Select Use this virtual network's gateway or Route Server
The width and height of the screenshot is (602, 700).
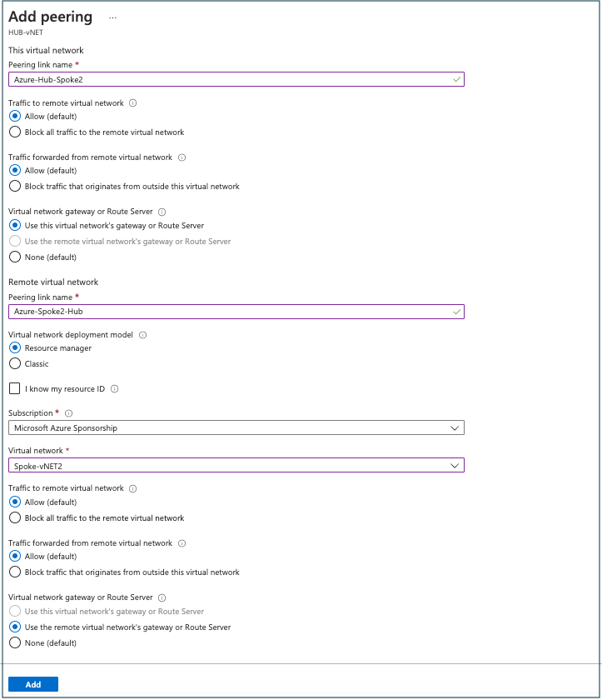tap(14, 225)
